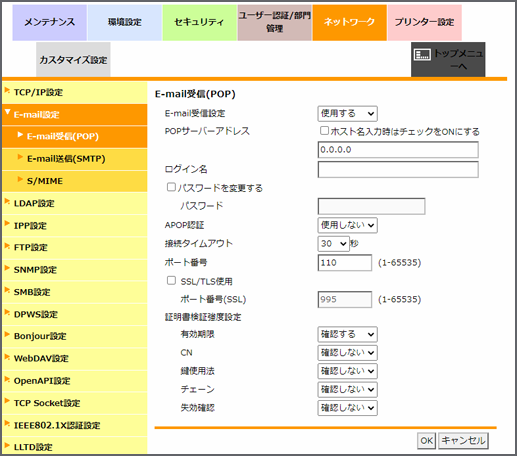This screenshot has height=456, width=517.
Task: Open DPWS設定 in the sidebar
Action: pos(75,314)
